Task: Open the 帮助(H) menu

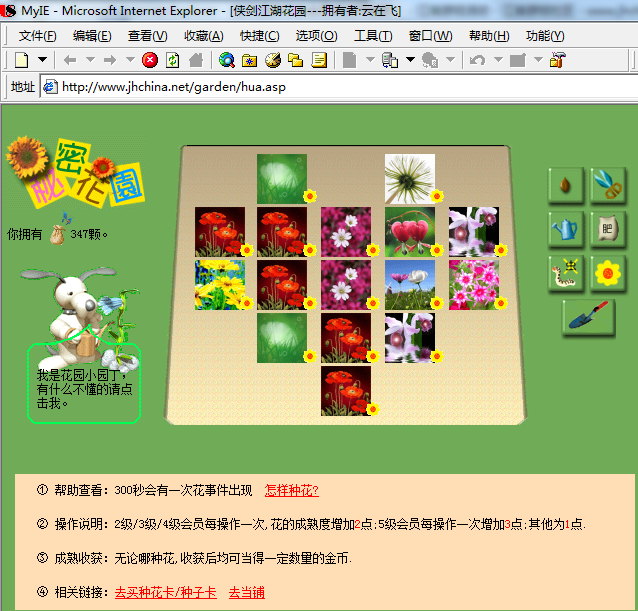Action: 489,36
